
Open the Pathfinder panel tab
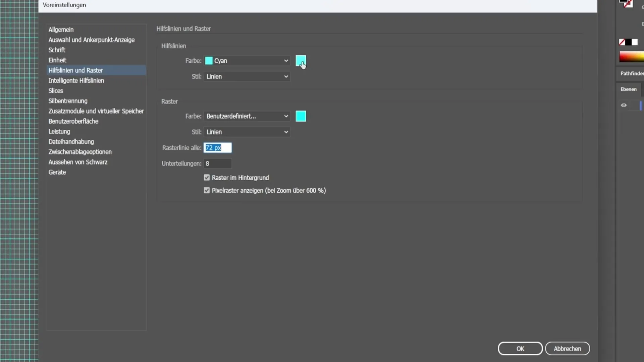[632, 73]
